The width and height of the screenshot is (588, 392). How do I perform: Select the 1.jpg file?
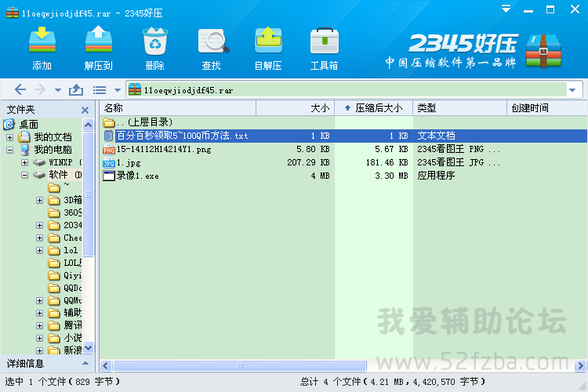click(x=343, y=163)
